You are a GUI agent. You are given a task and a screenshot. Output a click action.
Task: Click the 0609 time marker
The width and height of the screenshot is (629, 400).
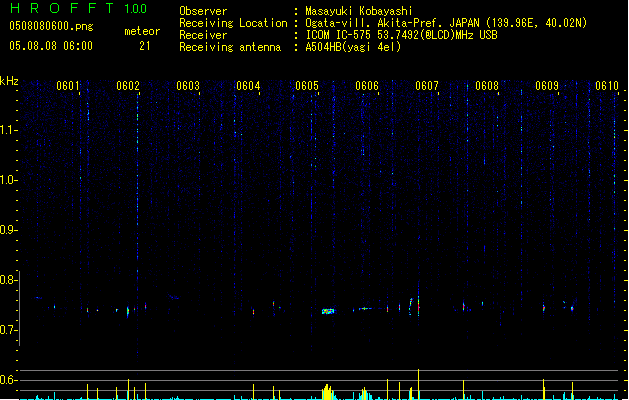(x=547, y=86)
